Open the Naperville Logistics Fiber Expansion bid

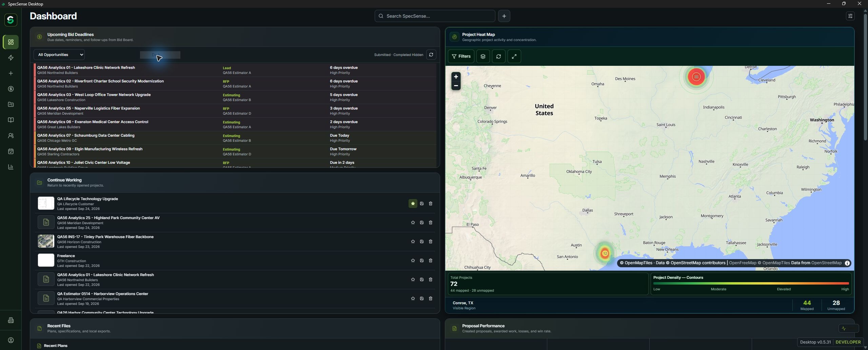coord(235,111)
